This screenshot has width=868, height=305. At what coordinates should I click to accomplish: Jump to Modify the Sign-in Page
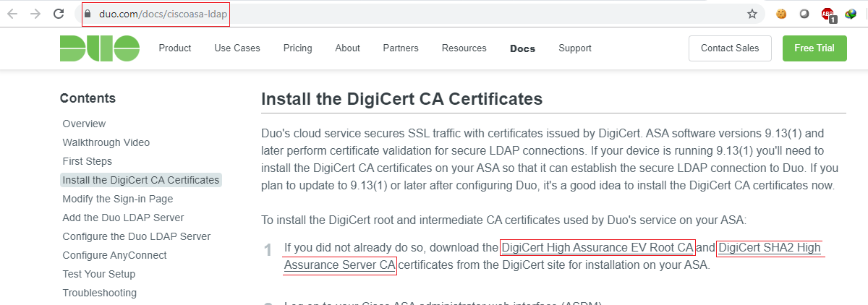118,199
